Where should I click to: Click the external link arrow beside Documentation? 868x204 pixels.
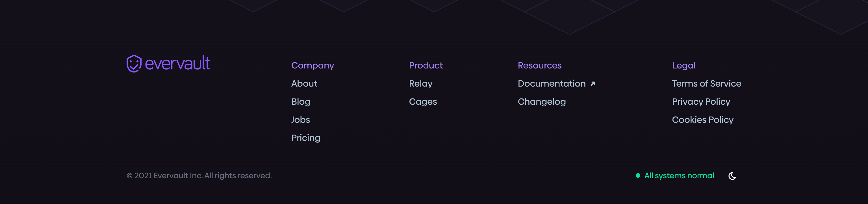pos(593,84)
